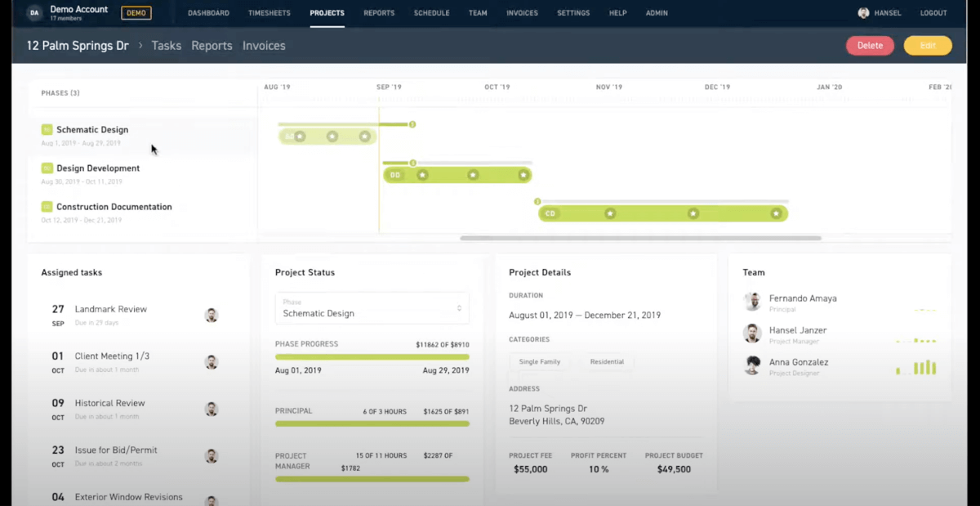Toggle the green checkbox beside Schematic Design

(x=46, y=129)
